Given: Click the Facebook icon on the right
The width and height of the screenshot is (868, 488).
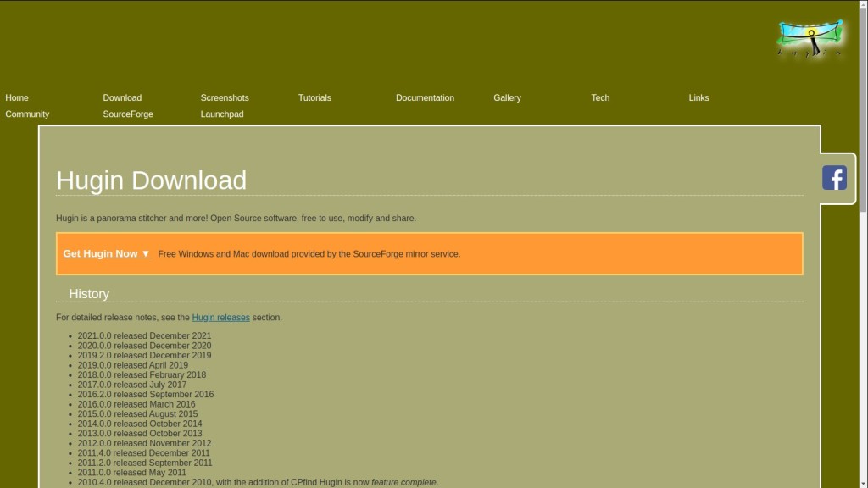Looking at the screenshot, I should [x=834, y=178].
